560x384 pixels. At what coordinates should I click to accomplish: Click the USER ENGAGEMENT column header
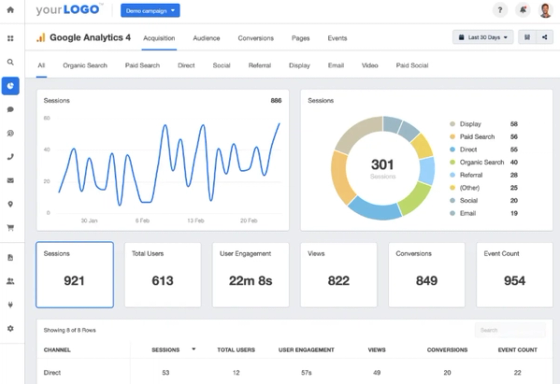pos(306,350)
